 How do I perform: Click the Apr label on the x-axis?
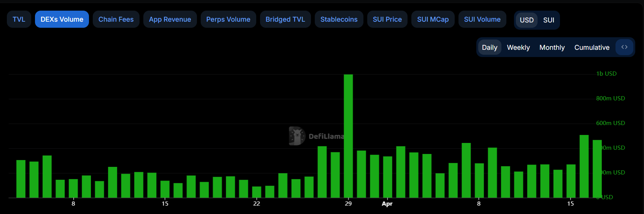click(x=387, y=204)
